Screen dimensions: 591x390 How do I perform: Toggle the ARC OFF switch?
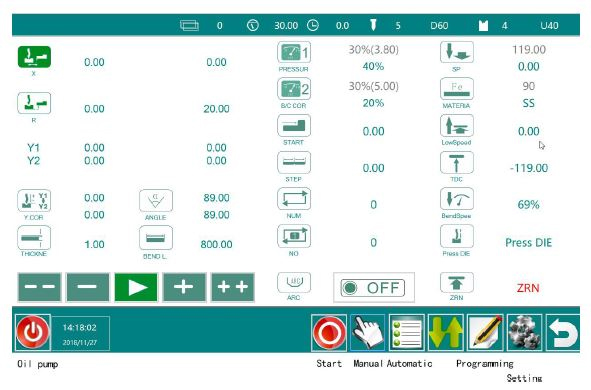(x=373, y=288)
